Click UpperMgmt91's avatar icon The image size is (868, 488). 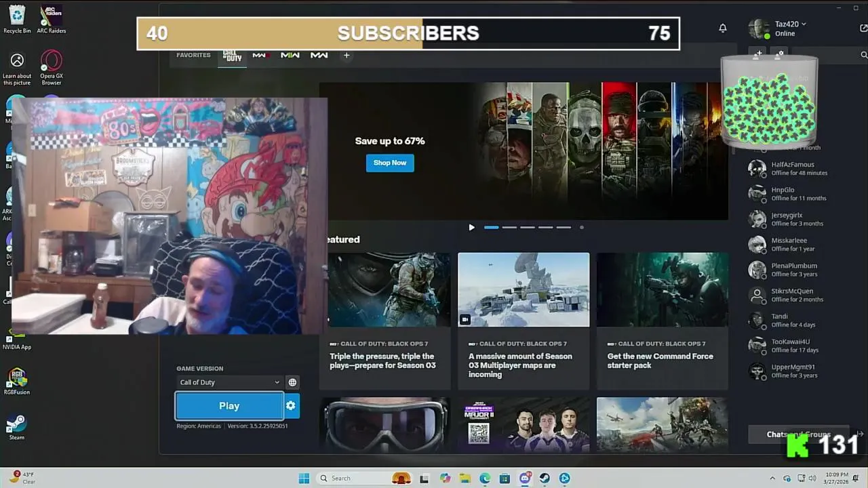757,371
